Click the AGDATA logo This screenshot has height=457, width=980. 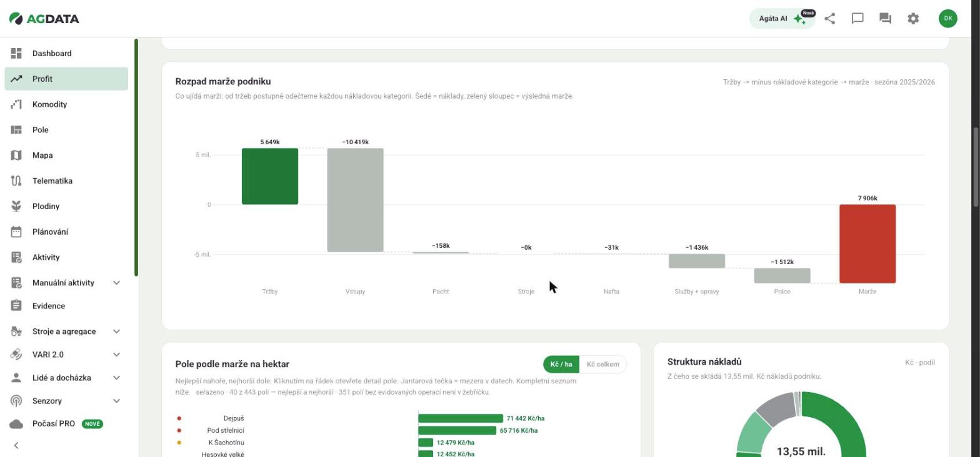[x=44, y=19]
